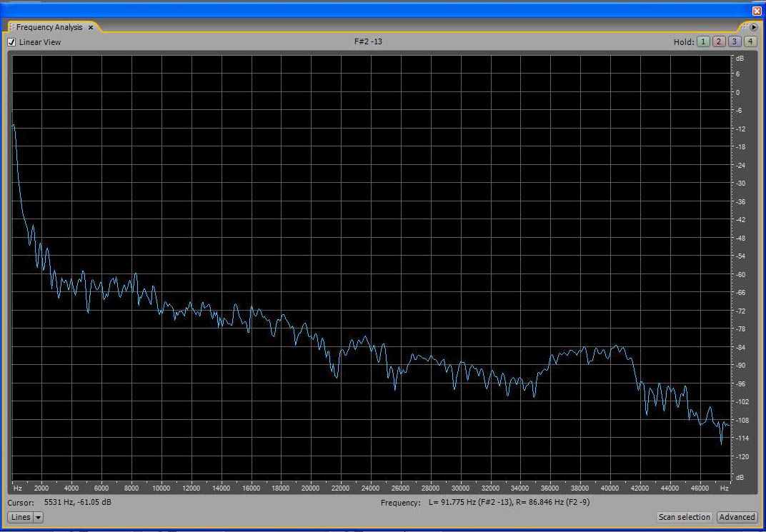Image resolution: width=766 pixels, height=532 pixels.
Task: Open the panel options menu arrow
Action: point(753,27)
